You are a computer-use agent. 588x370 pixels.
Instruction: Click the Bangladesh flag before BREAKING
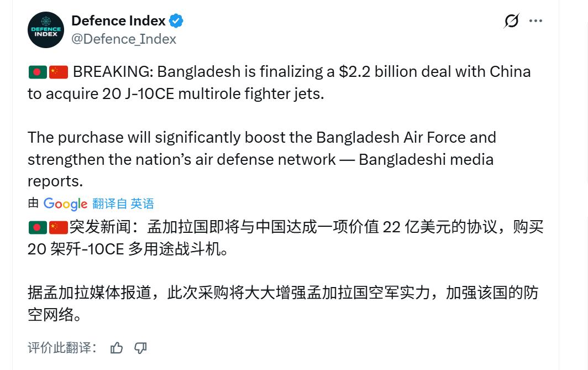37,72
